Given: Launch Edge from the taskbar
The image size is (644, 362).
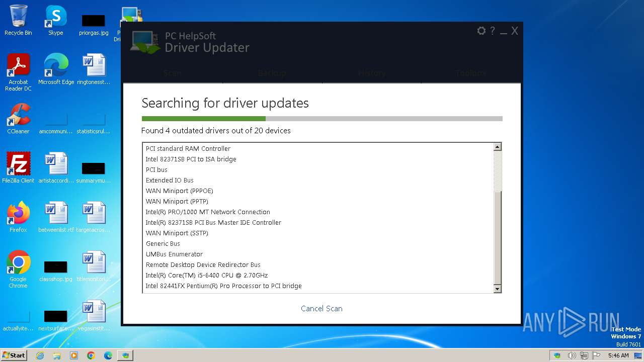Looking at the screenshot, I should pos(108,355).
